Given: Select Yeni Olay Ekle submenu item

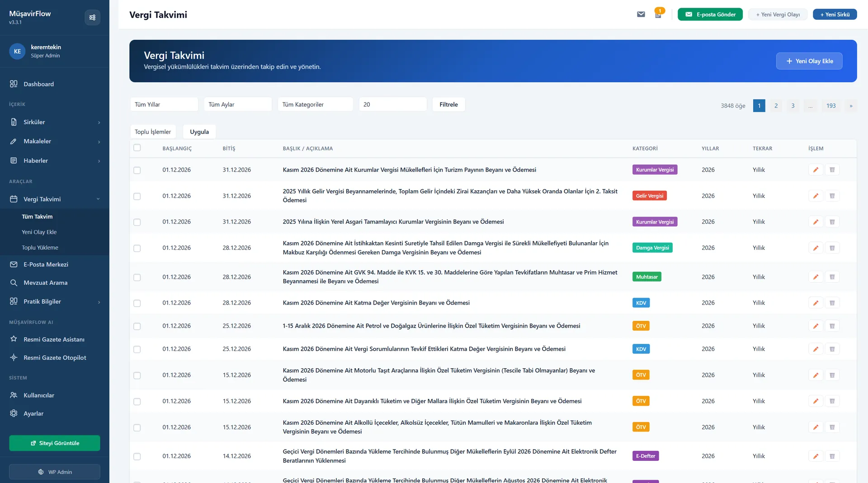Looking at the screenshot, I should (x=39, y=232).
